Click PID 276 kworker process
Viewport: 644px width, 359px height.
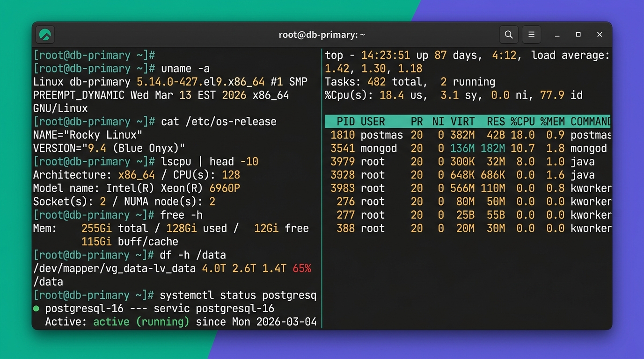(x=346, y=202)
